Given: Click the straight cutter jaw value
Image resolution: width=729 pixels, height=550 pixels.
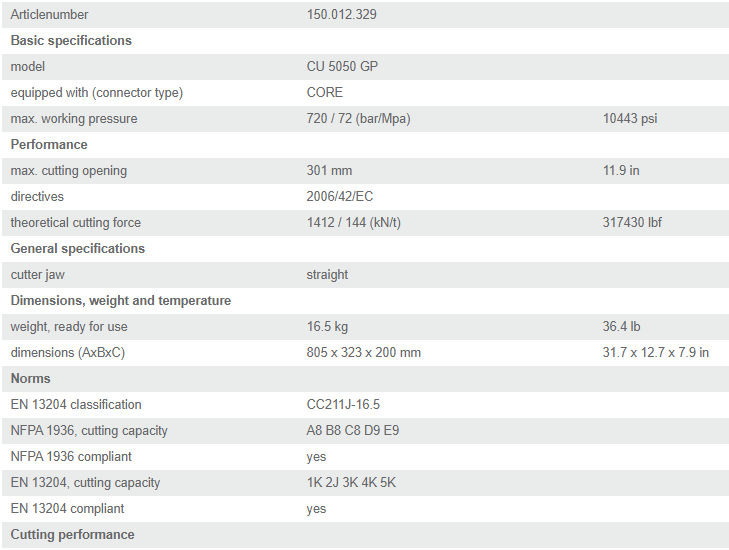Looking at the screenshot, I should pyautogui.click(x=327, y=275).
